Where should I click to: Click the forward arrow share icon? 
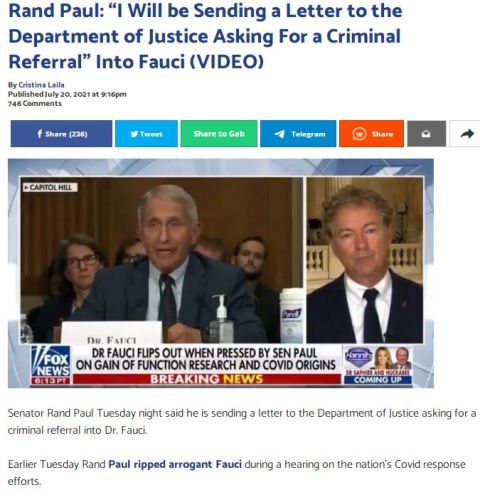click(x=467, y=134)
